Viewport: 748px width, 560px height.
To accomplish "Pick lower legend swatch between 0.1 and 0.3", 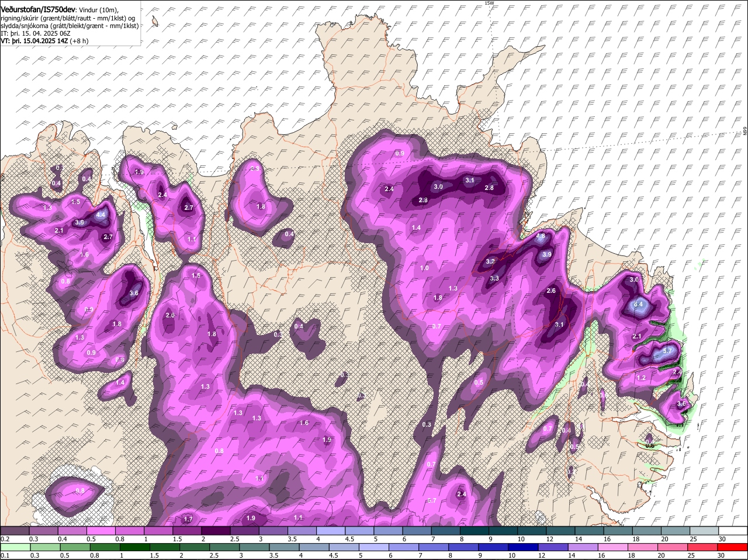I will click(15, 547).
